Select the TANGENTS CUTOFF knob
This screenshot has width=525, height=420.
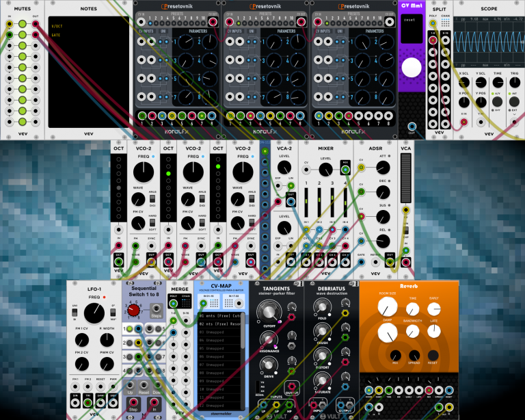tap(269, 311)
